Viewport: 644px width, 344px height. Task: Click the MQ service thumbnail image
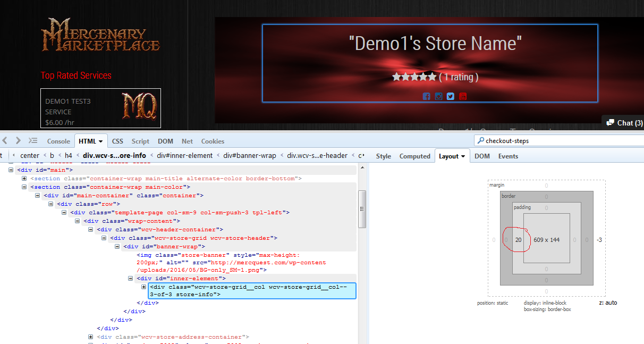139,107
